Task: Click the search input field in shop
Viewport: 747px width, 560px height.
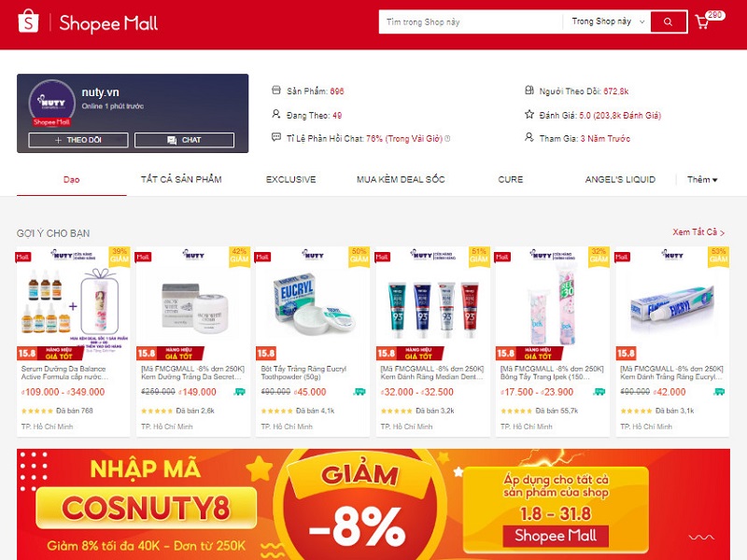Action: tap(471, 21)
